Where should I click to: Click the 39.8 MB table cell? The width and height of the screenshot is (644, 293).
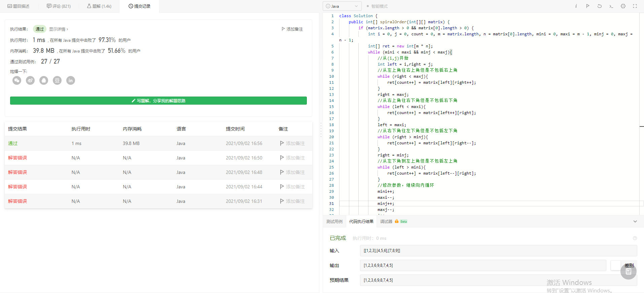[x=131, y=143]
